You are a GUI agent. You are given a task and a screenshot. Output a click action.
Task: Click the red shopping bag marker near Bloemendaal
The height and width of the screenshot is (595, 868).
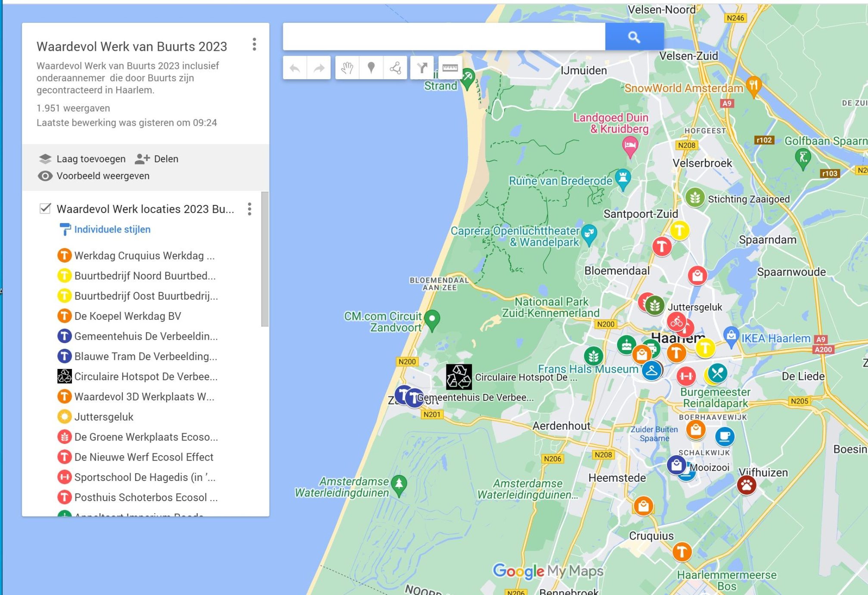pos(697,276)
